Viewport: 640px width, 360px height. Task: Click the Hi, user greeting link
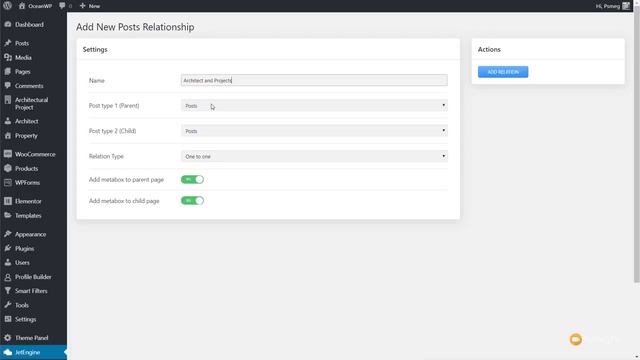(x=608, y=6)
